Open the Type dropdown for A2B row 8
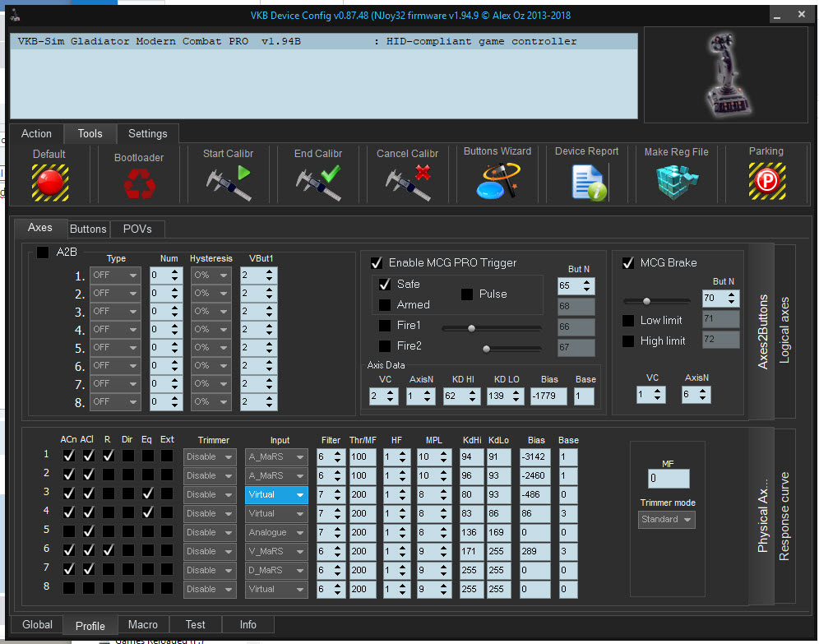The image size is (819, 644). point(115,401)
